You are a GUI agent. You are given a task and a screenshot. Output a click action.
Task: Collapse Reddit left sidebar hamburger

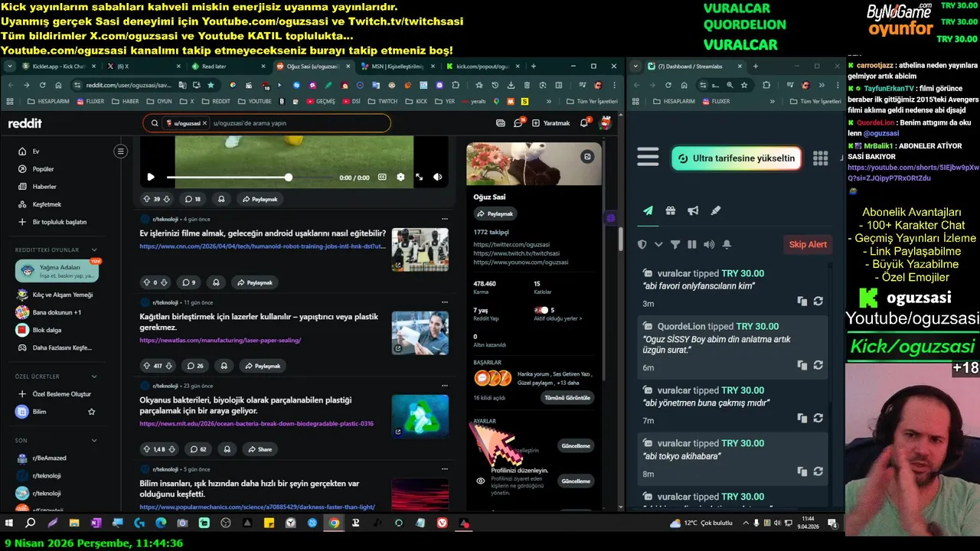pyautogui.click(x=120, y=152)
